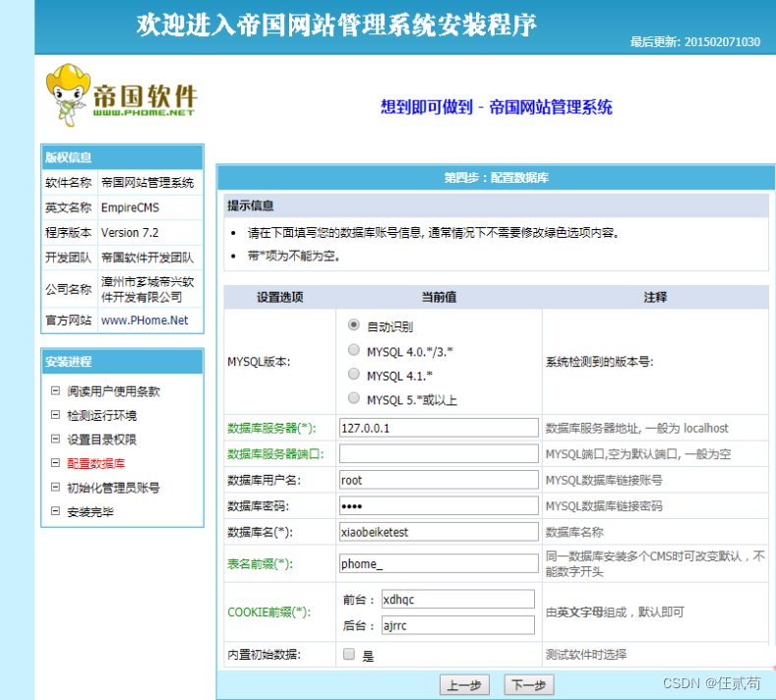Click the 注释 column header
This screenshot has height=700, width=776.
[655, 297]
